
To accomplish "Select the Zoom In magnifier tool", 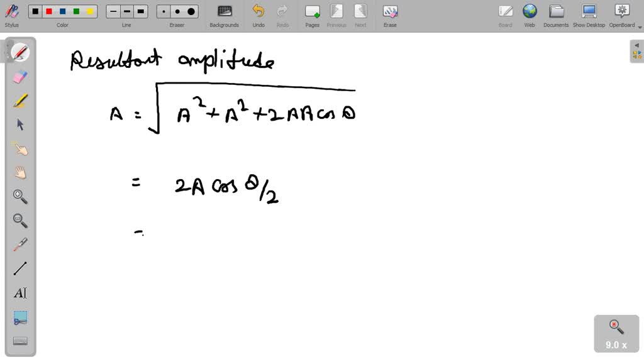I will coord(19,197).
